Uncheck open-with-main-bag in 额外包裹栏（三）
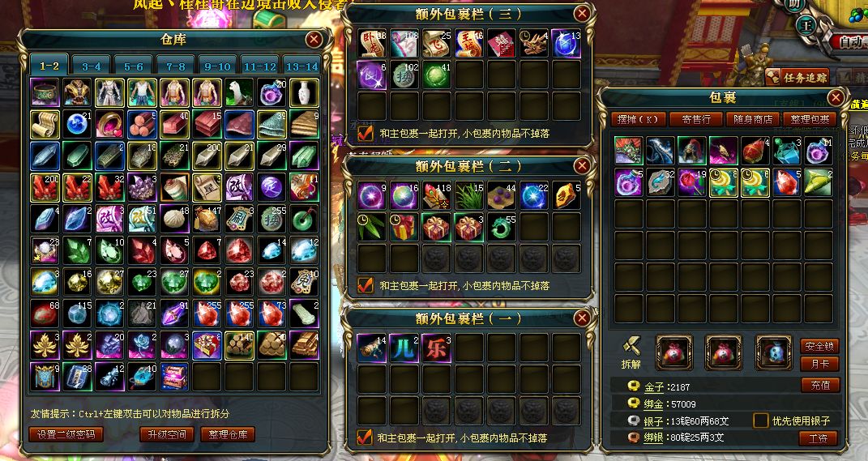 (x=366, y=133)
